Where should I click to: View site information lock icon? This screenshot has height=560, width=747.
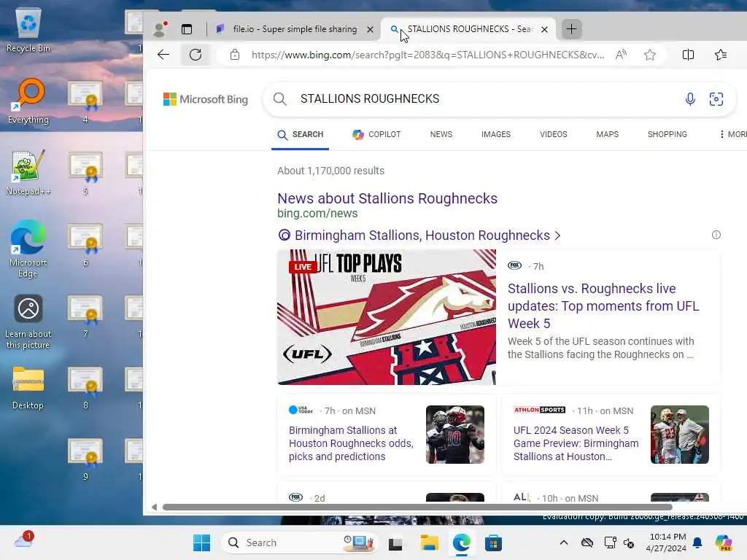[234, 55]
